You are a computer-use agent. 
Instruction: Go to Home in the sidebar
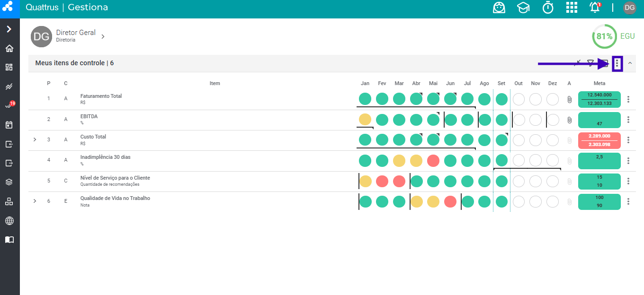pyautogui.click(x=9, y=48)
